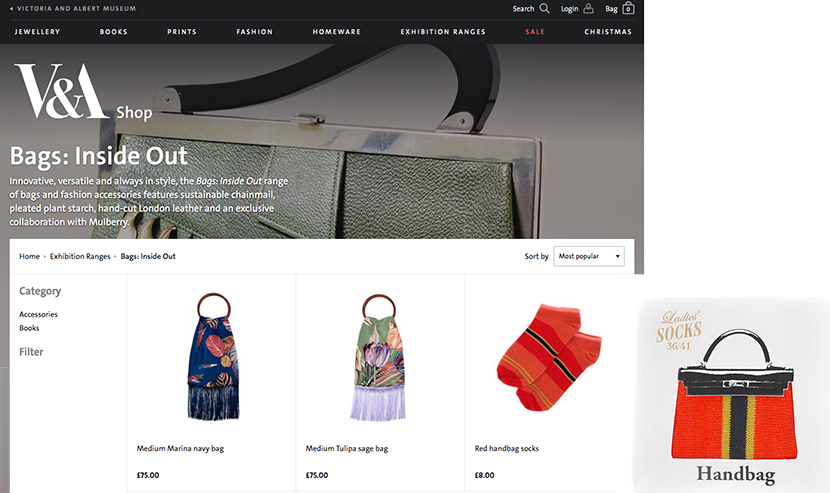
Task: Go to the Prints section
Action: (182, 32)
